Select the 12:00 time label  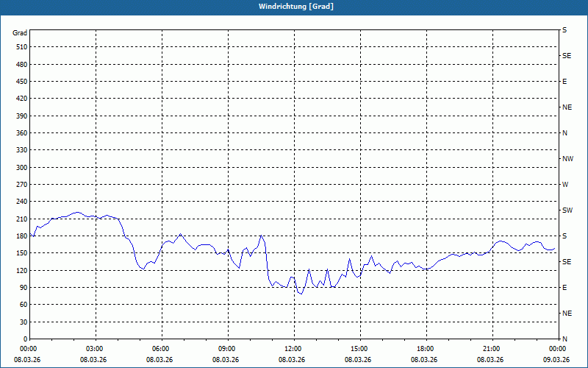[292, 349]
